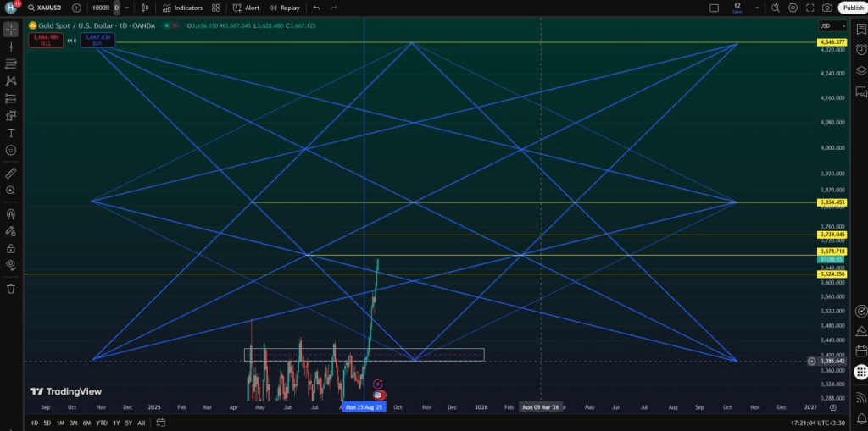The height and width of the screenshot is (431, 868).
Task: Toggle hide all drawings eye icon
Action: click(x=11, y=264)
